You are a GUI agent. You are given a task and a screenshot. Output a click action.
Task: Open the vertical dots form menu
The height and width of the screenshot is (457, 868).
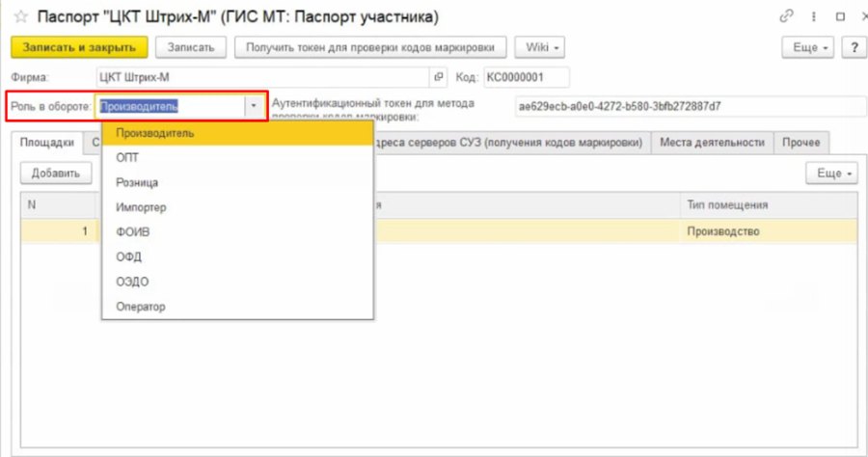pyautogui.click(x=814, y=16)
